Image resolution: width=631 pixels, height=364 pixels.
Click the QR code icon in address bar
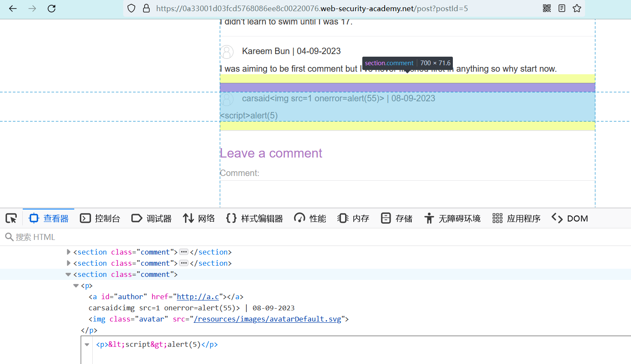547,9
